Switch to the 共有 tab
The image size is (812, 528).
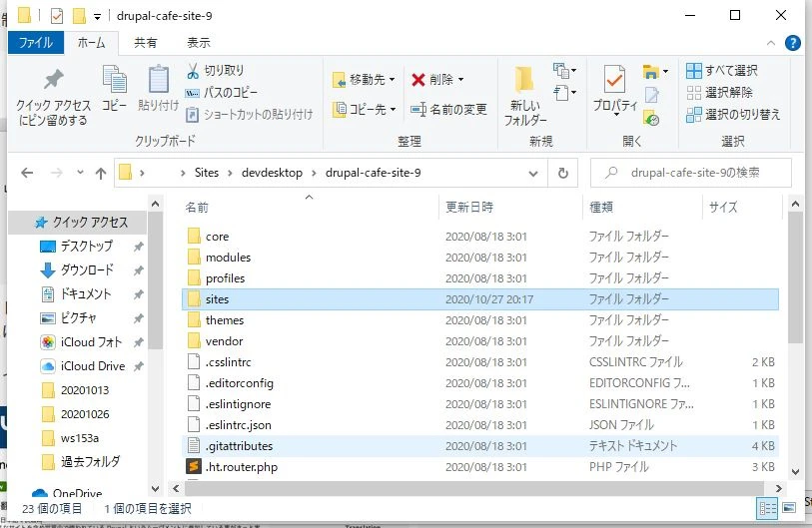click(146, 43)
